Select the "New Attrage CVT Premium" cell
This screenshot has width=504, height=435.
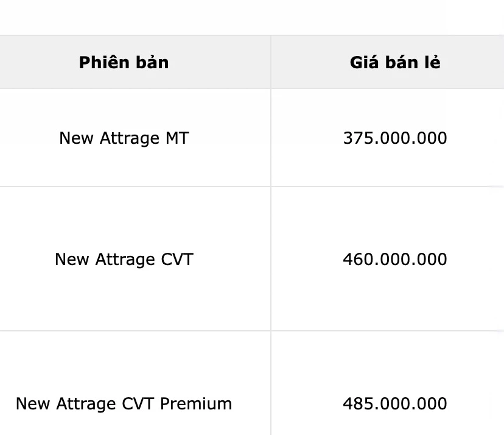coord(124,404)
